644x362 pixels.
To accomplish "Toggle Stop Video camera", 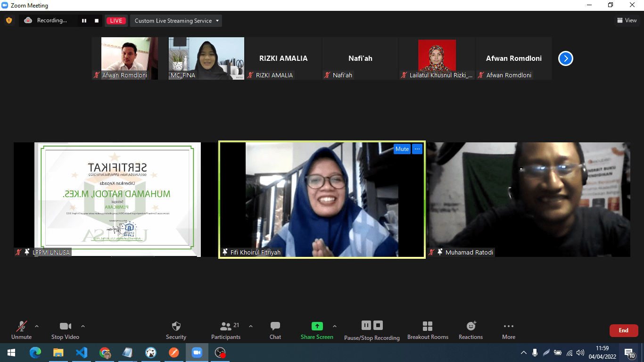I will click(65, 327).
